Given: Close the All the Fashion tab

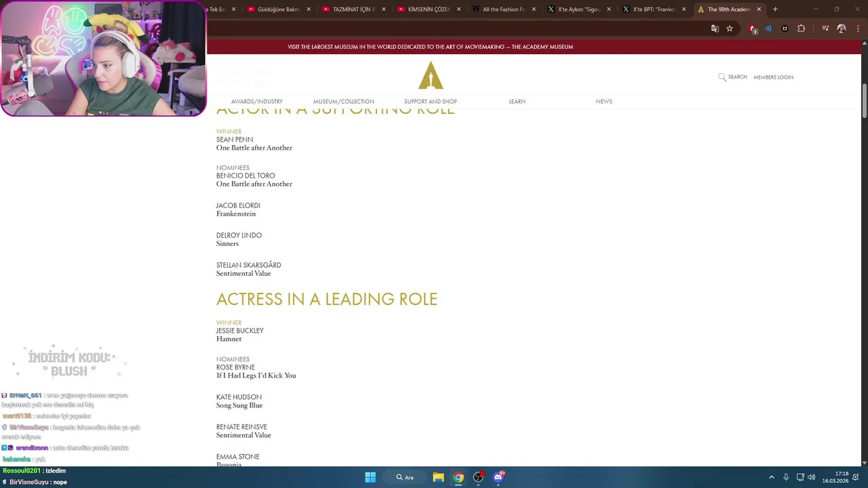Looking at the screenshot, I should [x=534, y=9].
